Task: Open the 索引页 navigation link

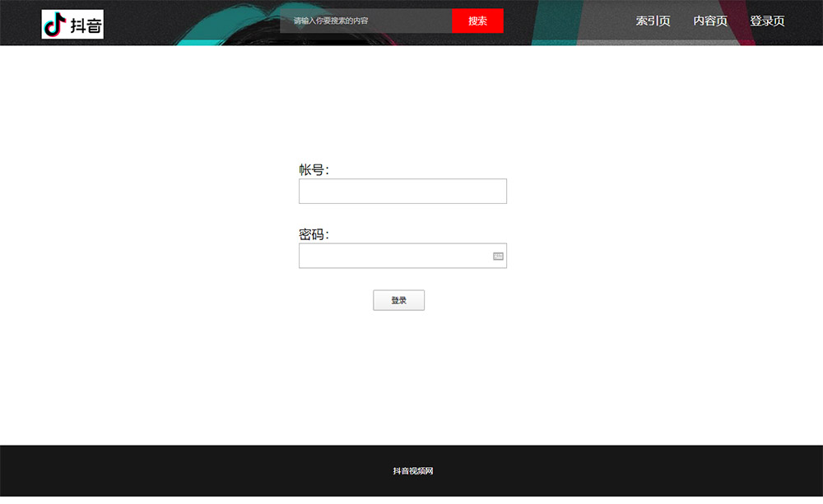Action: tap(653, 21)
